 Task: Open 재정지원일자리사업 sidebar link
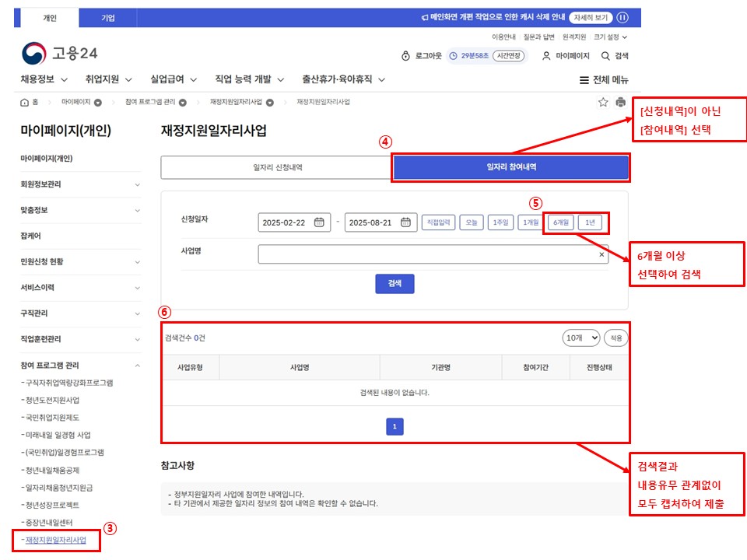click(55, 540)
